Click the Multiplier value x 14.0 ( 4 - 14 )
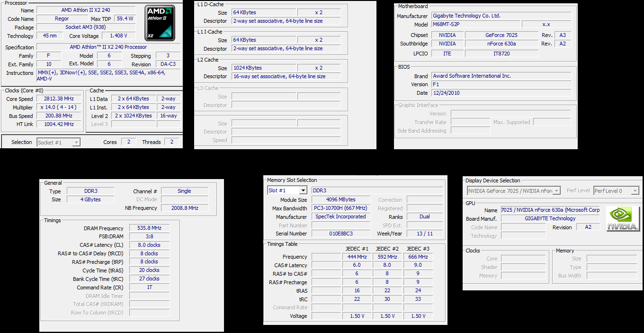644x333 pixels. coord(59,107)
